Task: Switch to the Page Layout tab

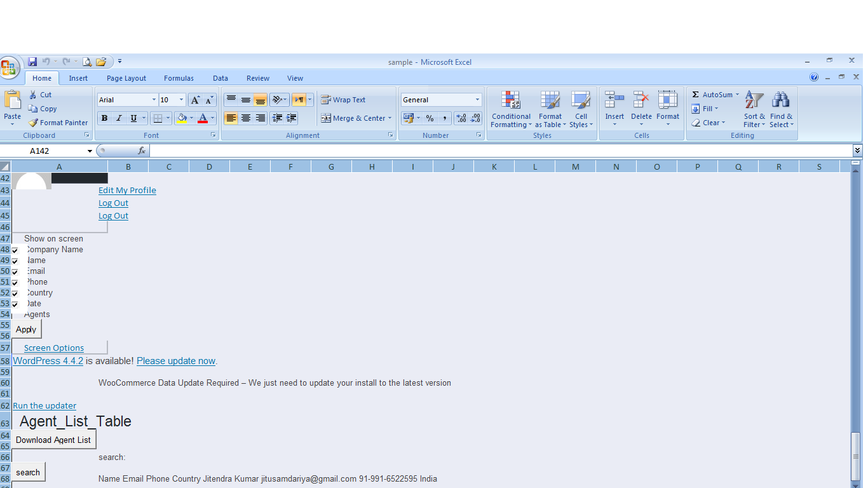Action: [126, 78]
